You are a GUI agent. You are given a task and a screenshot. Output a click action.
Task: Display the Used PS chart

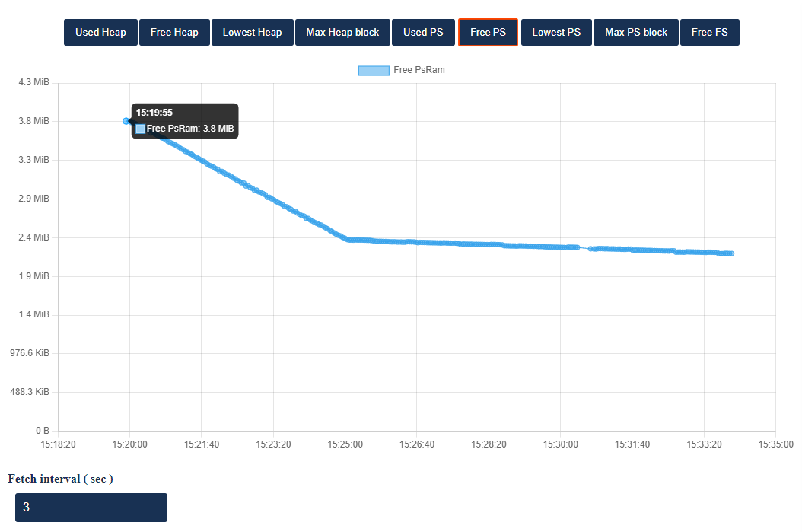click(424, 32)
